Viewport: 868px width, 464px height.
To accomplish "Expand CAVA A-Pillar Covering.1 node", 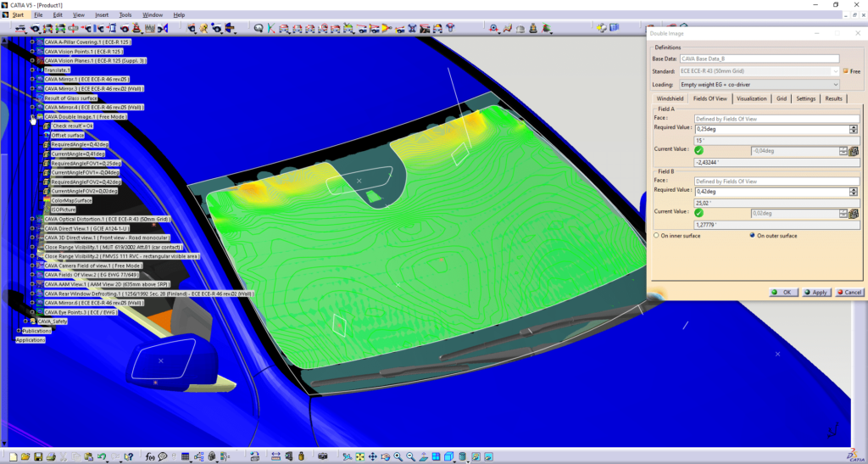I will tap(32, 42).
